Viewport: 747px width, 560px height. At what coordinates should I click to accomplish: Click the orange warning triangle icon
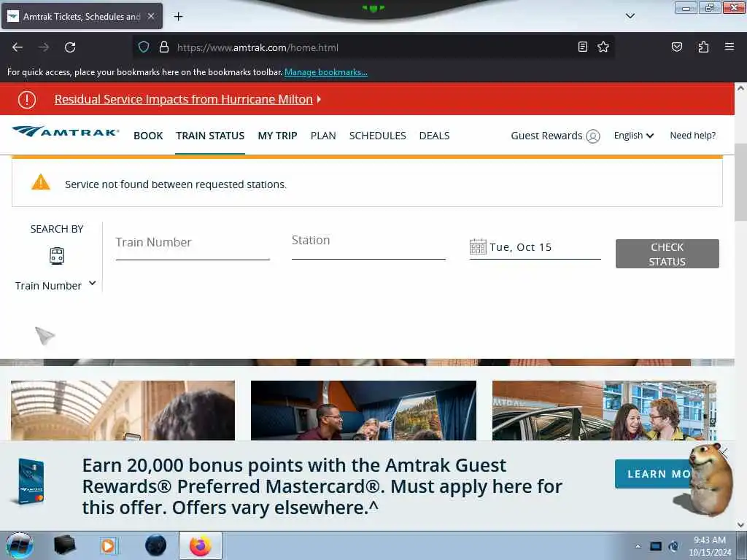coord(41,182)
